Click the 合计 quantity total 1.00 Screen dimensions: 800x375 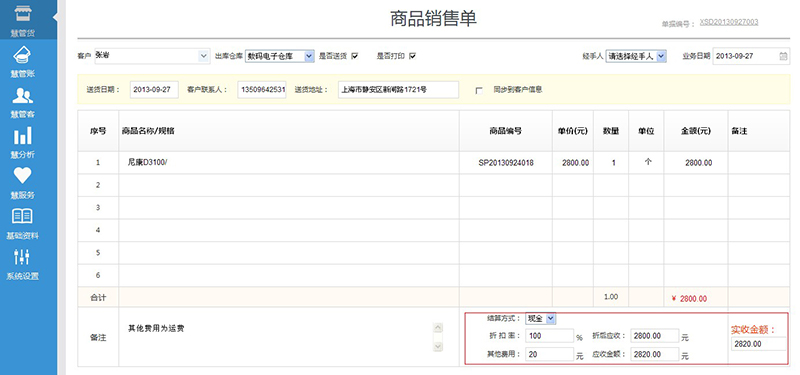[x=611, y=296]
